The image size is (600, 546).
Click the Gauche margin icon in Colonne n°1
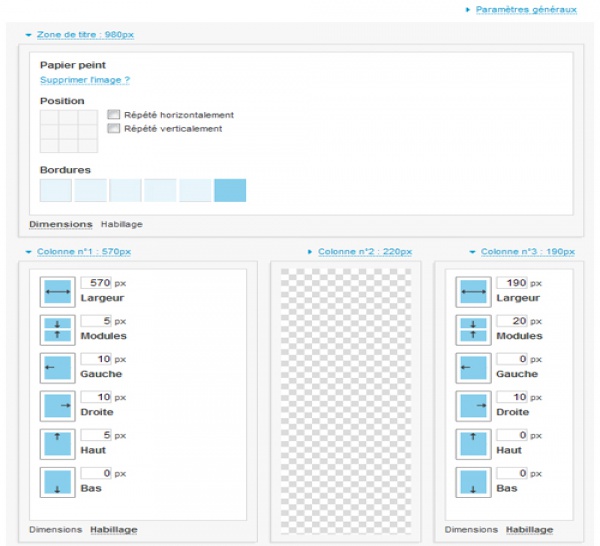click(56, 367)
